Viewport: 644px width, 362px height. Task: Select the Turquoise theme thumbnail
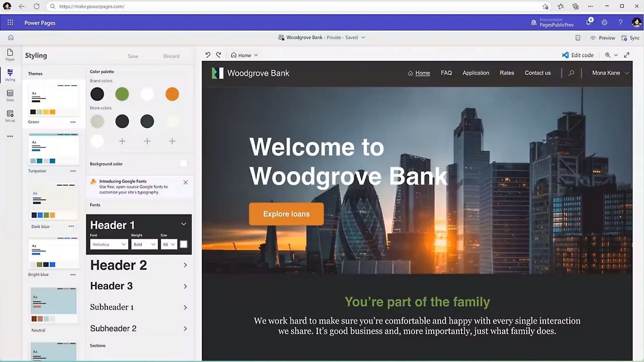[x=54, y=149]
